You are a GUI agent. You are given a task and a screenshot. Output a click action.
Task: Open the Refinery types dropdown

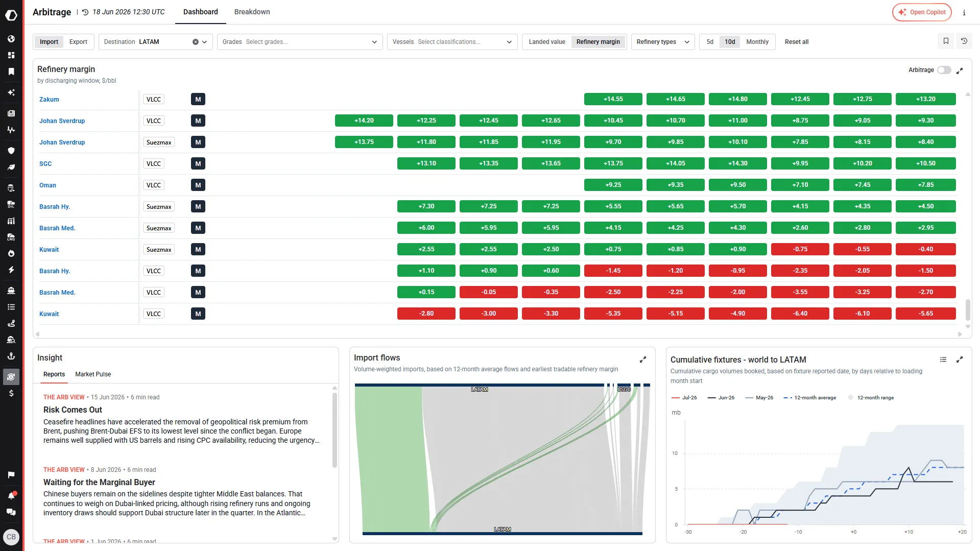click(663, 42)
